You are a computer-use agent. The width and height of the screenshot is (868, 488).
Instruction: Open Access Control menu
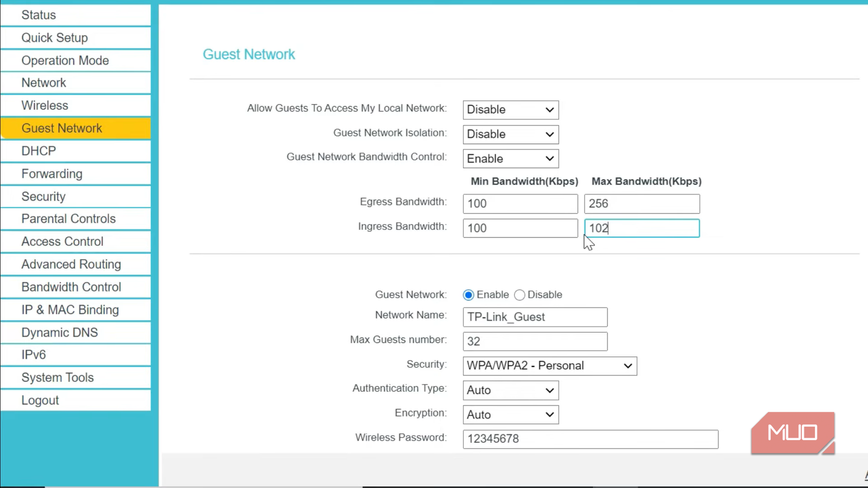tap(76, 242)
